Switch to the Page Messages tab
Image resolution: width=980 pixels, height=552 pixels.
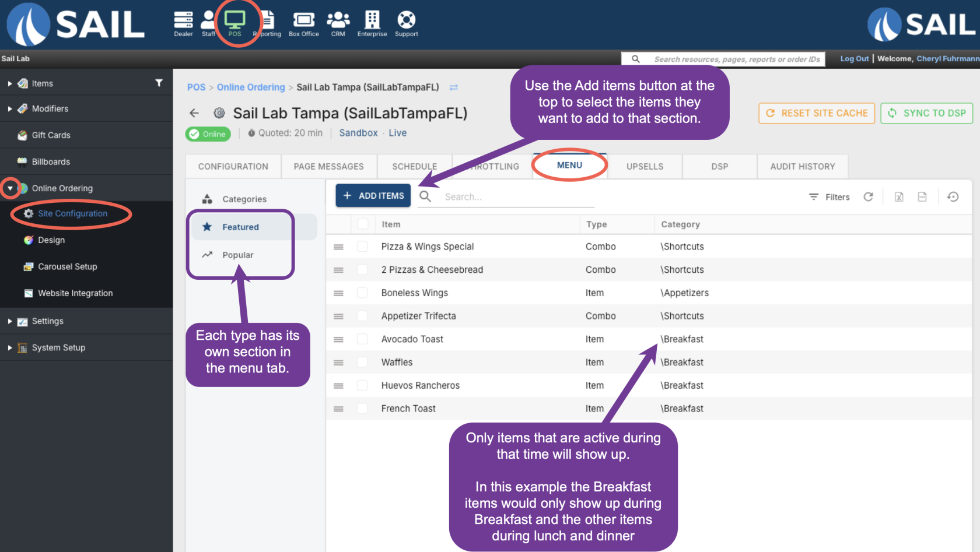[x=329, y=167]
